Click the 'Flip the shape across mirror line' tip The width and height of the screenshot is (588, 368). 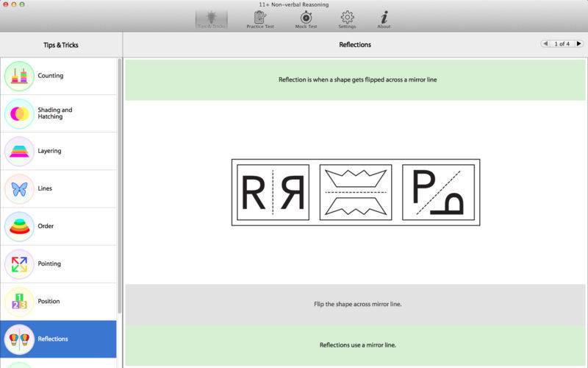pyautogui.click(x=356, y=304)
